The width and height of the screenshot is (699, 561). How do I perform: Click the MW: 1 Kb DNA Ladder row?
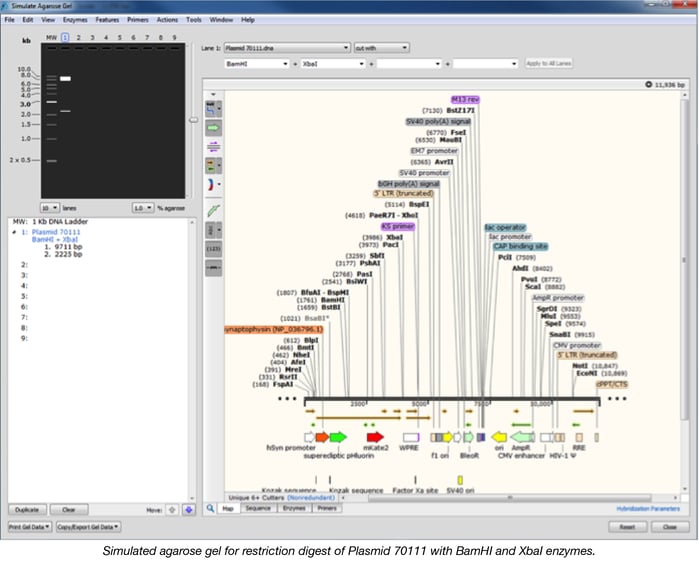pyautogui.click(x=50, y=222)
